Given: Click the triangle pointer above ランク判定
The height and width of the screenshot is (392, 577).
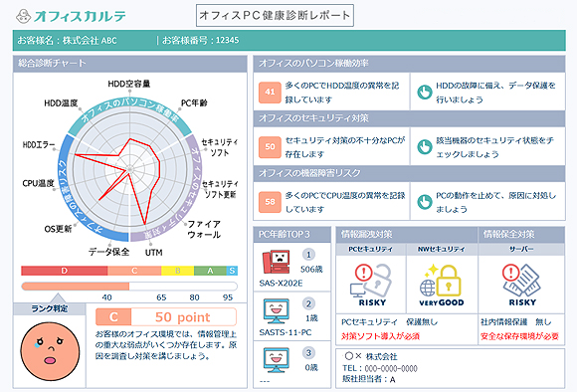Looking at the screenshot, I should pos(58,298).
